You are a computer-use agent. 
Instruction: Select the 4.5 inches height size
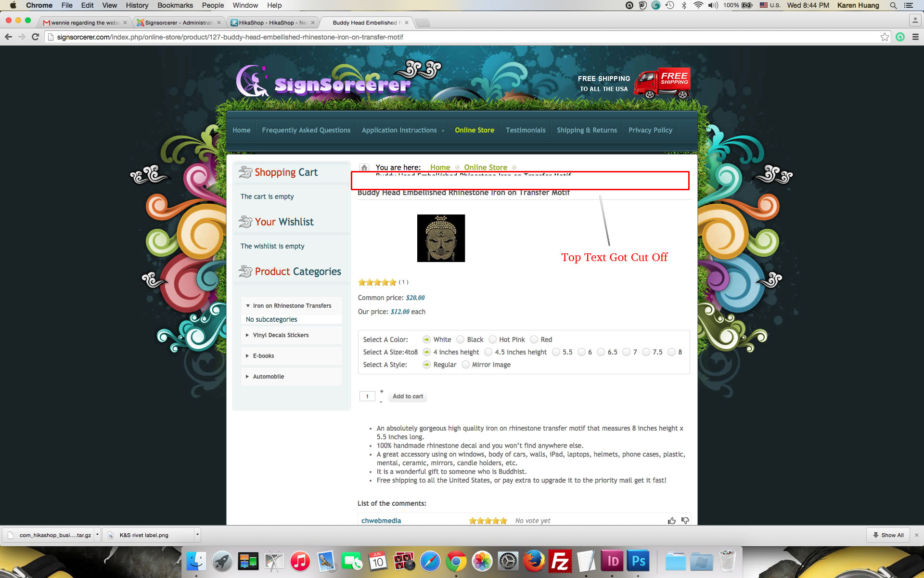tap(488, 352)
